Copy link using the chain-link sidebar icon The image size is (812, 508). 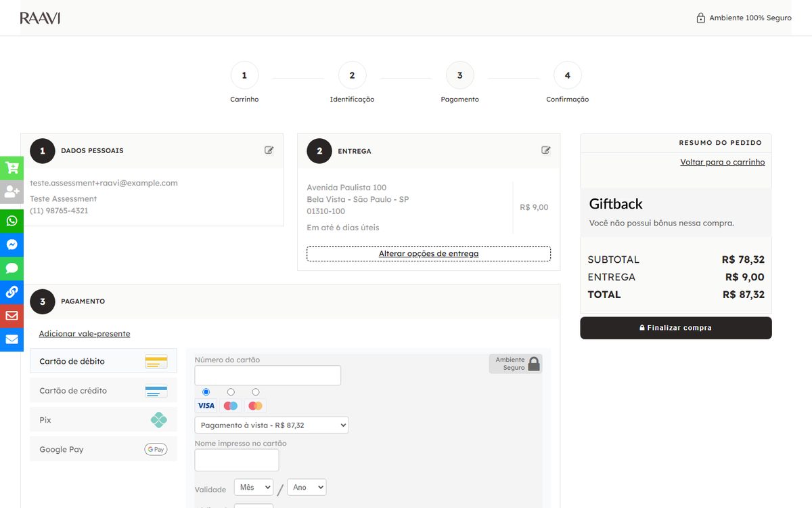(12, 292)
